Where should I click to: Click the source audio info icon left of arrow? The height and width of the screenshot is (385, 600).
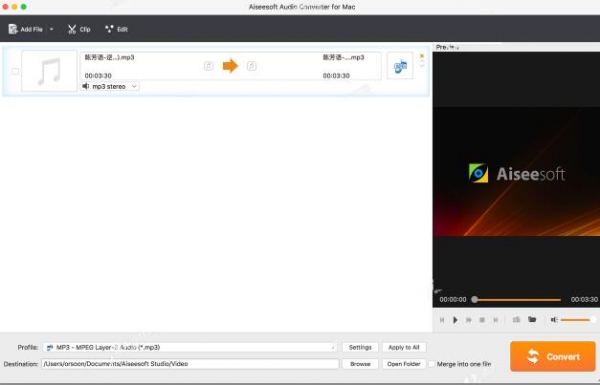[209, 66]
